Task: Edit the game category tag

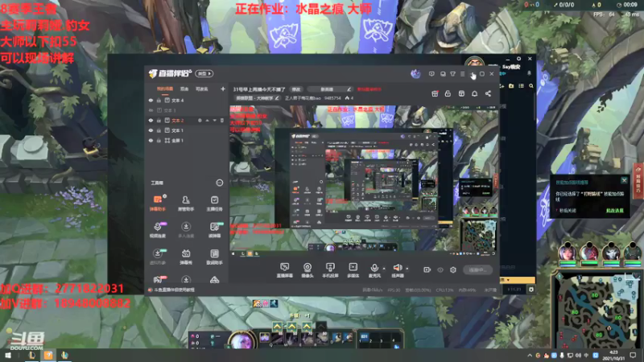Action: pos(257,98)
